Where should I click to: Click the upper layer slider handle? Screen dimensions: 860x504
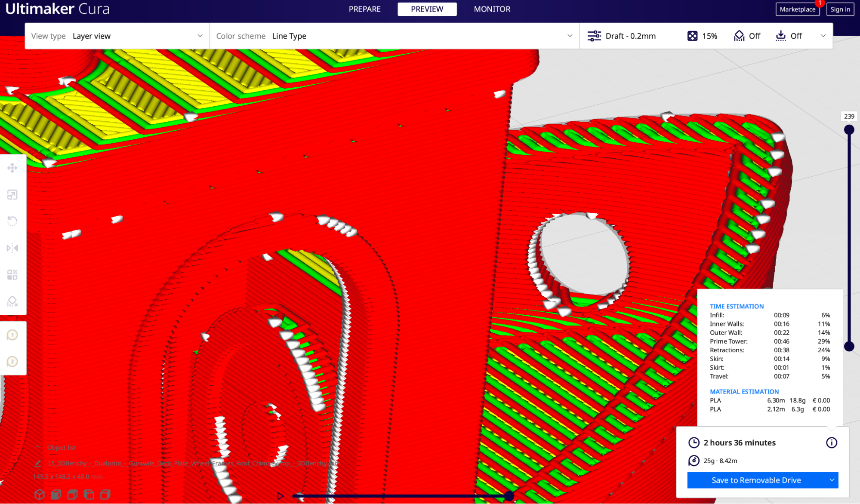pyautogui.click(x=849, y=130)
